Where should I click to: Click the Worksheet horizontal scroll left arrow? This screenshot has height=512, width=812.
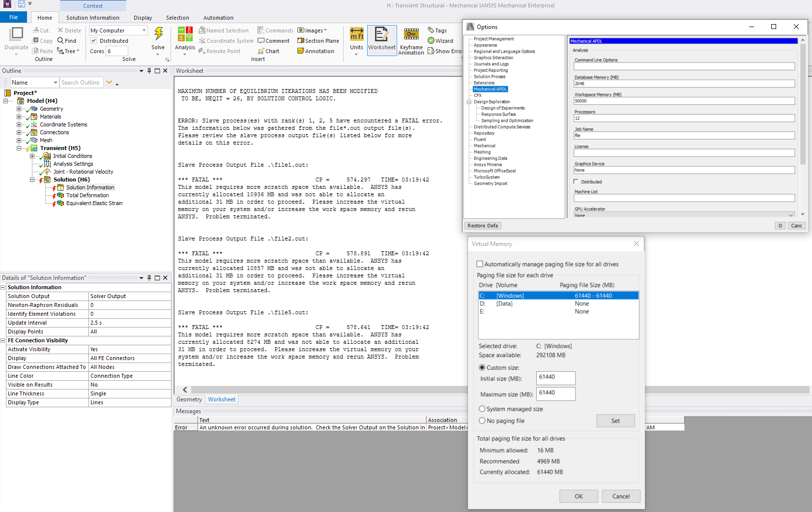185,390
